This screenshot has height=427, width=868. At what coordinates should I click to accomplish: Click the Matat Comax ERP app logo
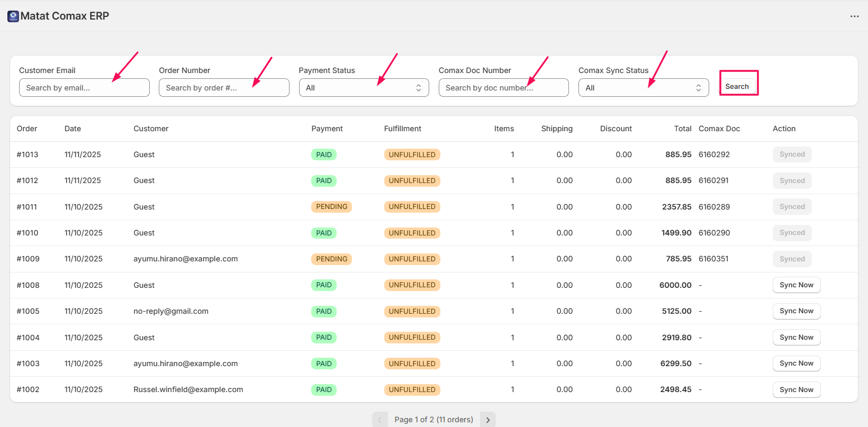(13, 16)
